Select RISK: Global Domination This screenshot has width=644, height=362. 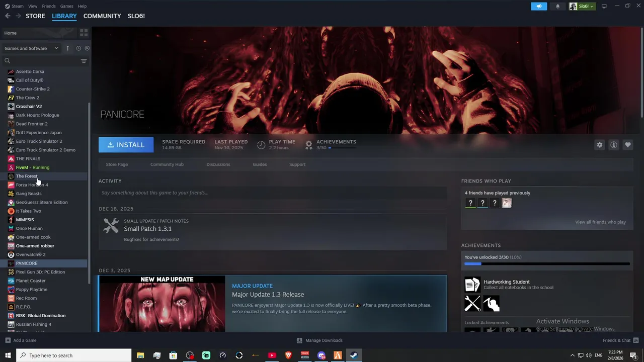click(x=41, y=316)
